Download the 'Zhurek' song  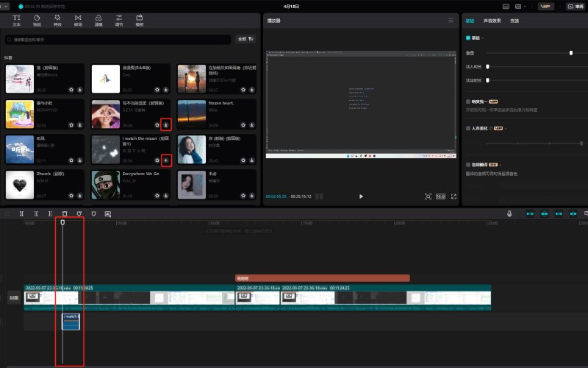(80, 196)
